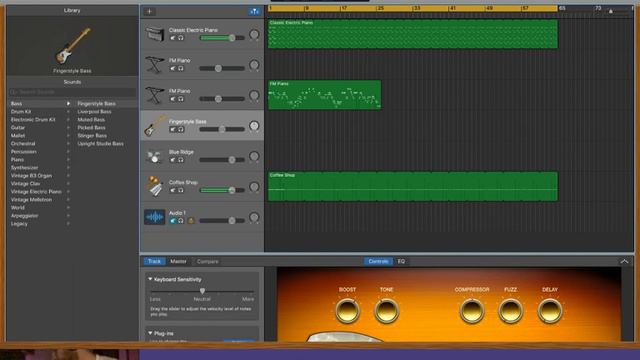Click the Classic Electric Piano track icon
The width and height of the screenshot is (640, 360).
pos(154,34)
